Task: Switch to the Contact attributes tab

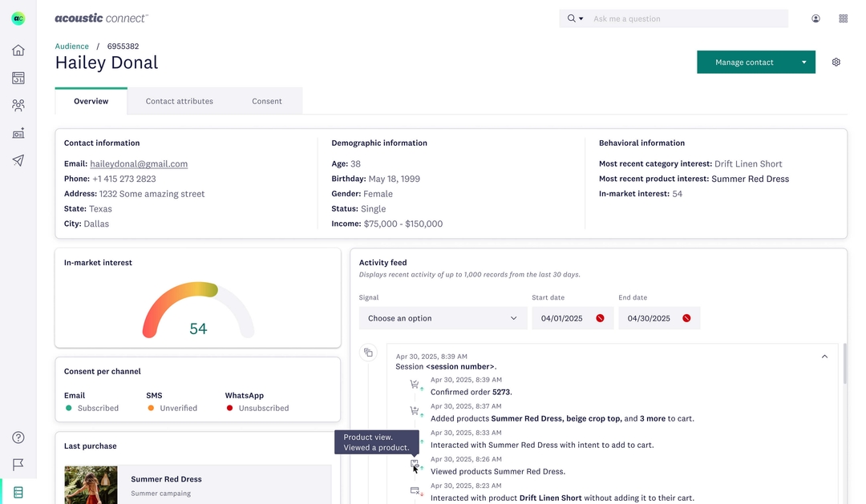Action: tap(180, 101)
